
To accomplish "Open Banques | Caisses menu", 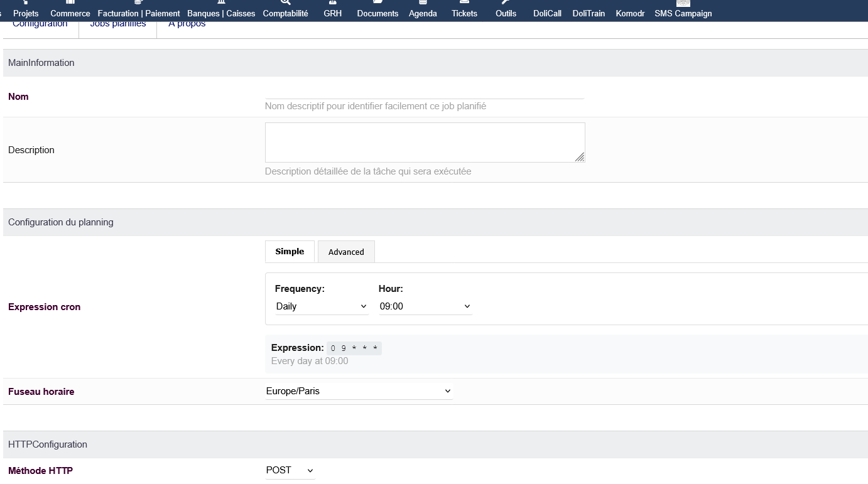I will [221, 13].
